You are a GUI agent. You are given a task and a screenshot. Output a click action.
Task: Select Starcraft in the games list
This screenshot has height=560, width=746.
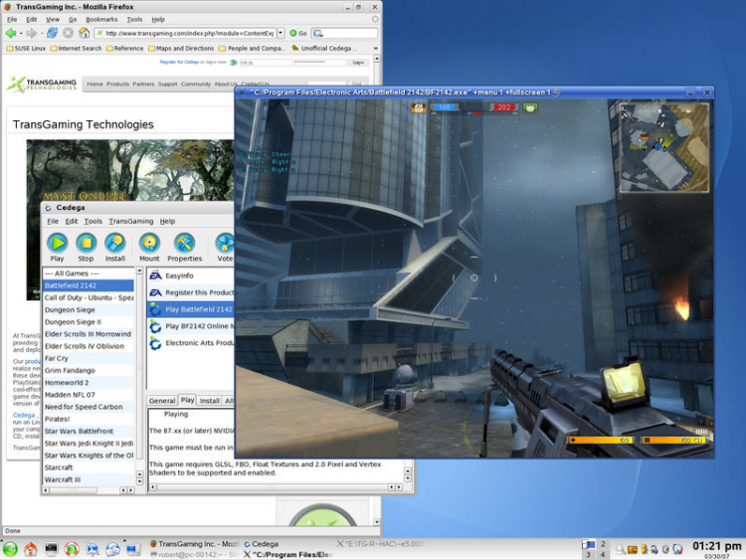[x=89, y=467]
